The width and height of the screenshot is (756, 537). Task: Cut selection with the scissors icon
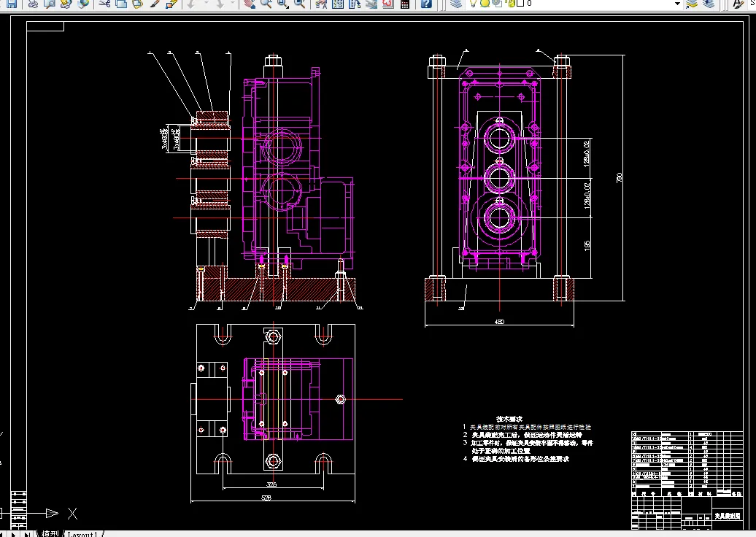pyautogui.click(x=104, y=4)
